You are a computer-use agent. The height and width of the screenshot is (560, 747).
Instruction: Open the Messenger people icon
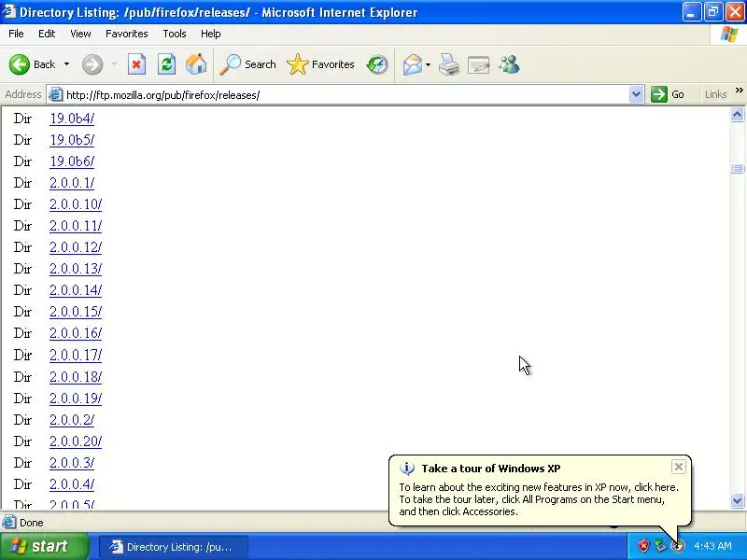pyautogui.click(x=509, y=64)
